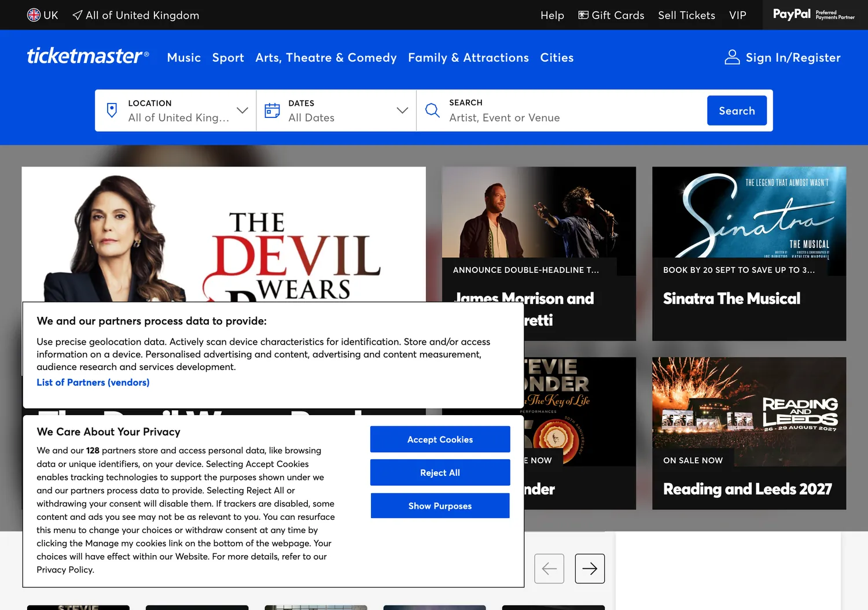
Task: Click Reading and Leeds 2027 title
Action: [x=748, y=489]
